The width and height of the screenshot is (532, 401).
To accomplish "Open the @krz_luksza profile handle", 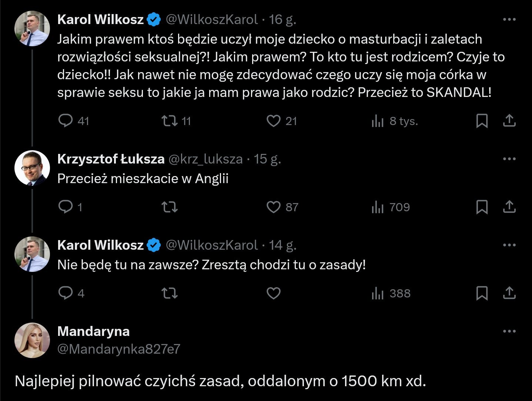I will tap(205, 159).
